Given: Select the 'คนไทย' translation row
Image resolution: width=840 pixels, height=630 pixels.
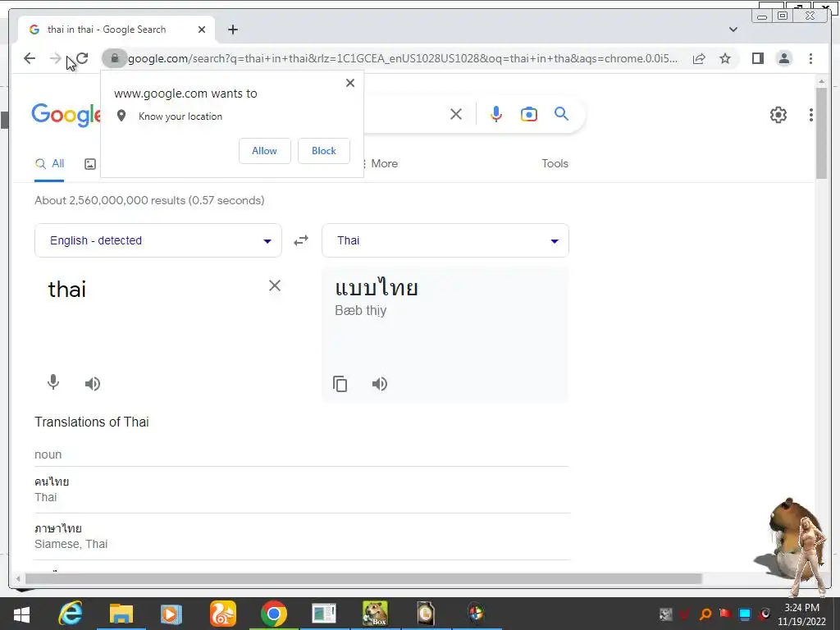Looking at the screenshot, I should point(302,490).
